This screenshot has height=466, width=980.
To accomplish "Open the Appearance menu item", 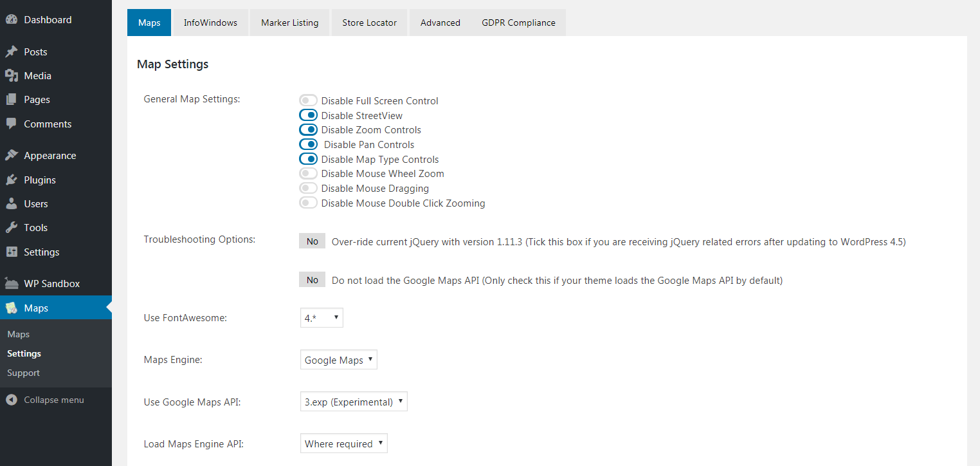I will click(56, 155).
